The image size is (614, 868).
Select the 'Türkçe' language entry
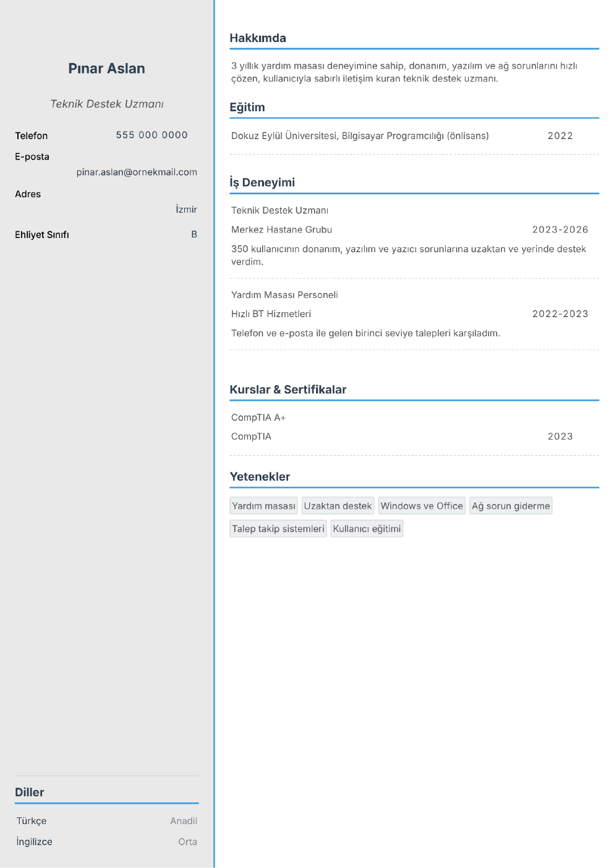pos(32,821)
